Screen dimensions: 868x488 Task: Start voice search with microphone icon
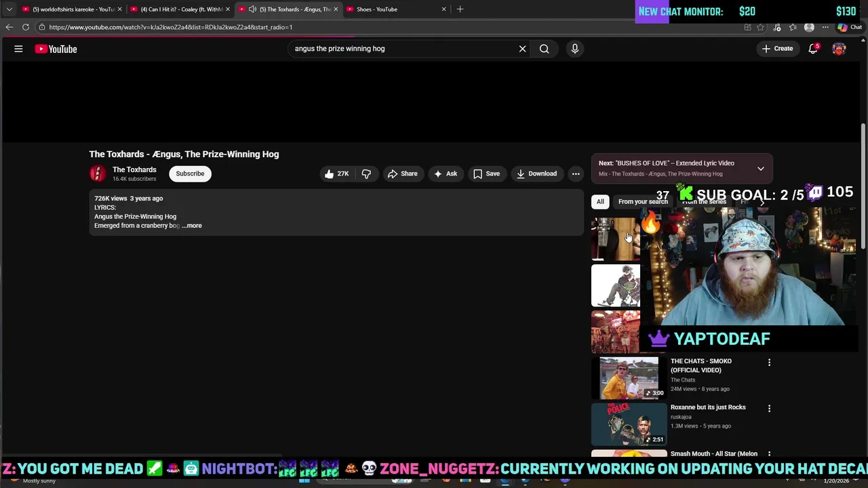pos(574,49)
